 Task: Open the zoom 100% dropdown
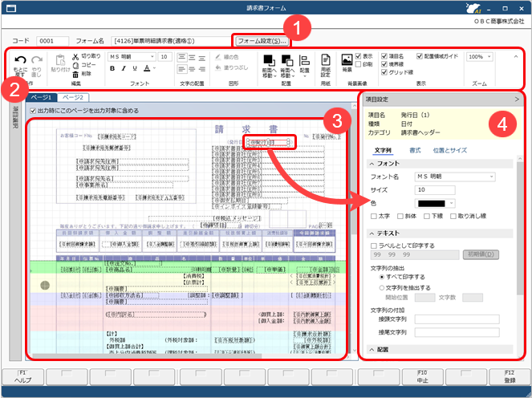click(480, 57)
